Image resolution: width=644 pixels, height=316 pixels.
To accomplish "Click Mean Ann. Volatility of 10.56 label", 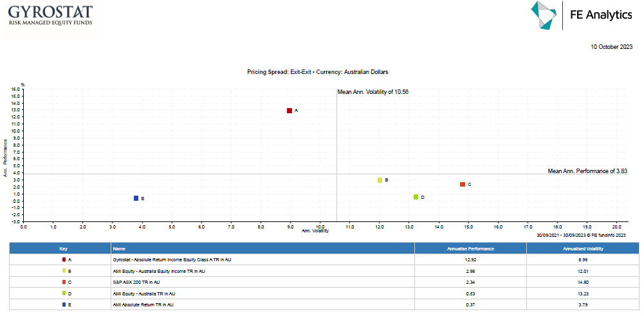I will click(373, 92).
